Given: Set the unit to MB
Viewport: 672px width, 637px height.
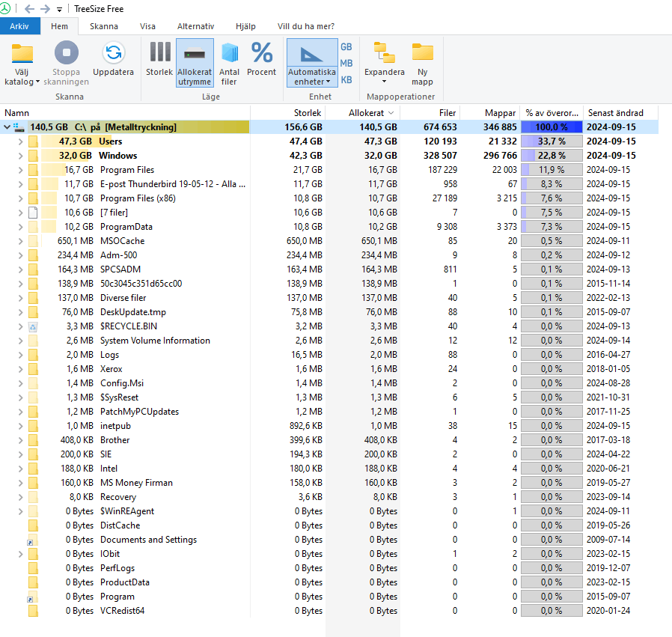Looking at the screenshot, I should click(x=346, y=63).
